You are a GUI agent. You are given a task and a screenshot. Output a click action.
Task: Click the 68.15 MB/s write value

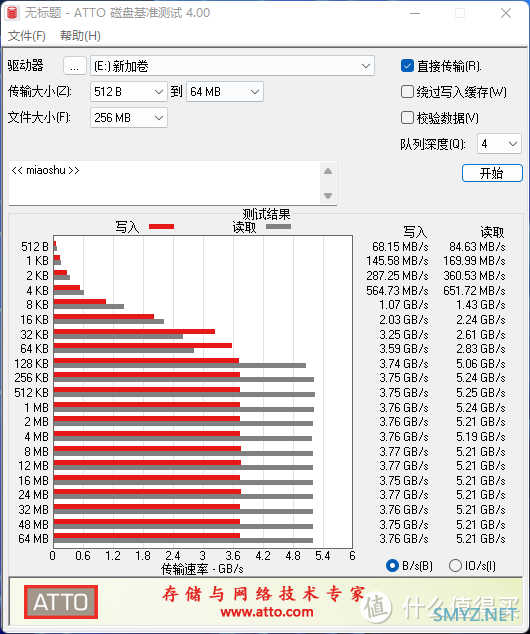click(x=400, y=247)
